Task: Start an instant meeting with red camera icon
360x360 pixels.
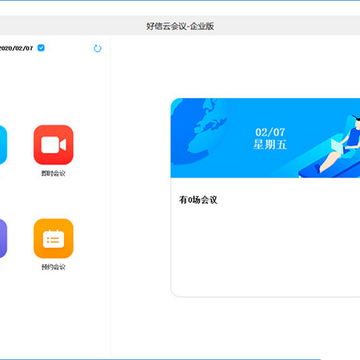Action: pyautogui.click(x=53, y=145)
